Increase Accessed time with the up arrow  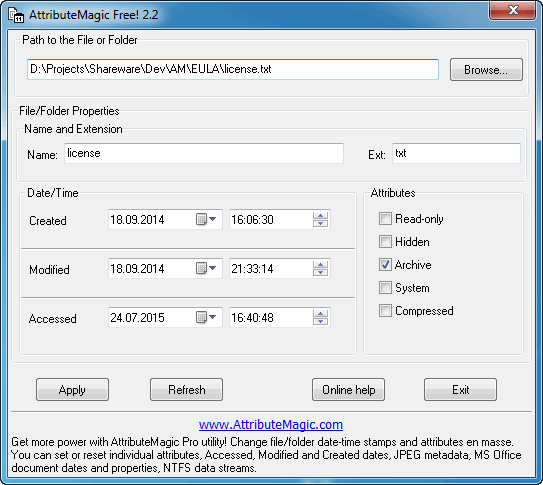tap(320, 314)
